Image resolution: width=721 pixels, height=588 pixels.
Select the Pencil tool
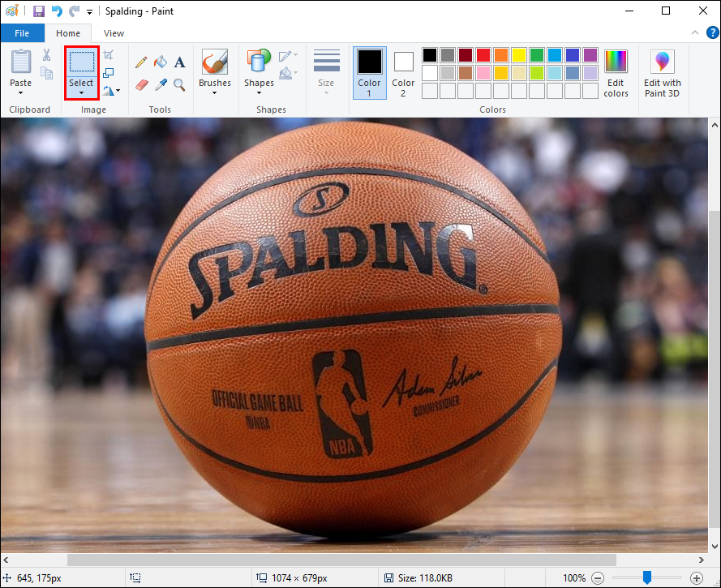(141, 62)
